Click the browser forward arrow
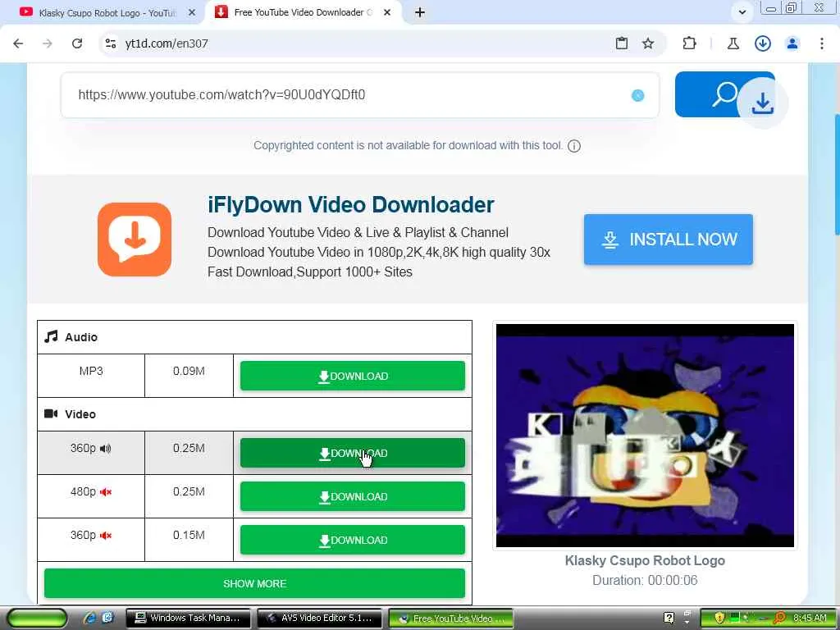This screenshot has height=630, width=840. tap(48, 43)
